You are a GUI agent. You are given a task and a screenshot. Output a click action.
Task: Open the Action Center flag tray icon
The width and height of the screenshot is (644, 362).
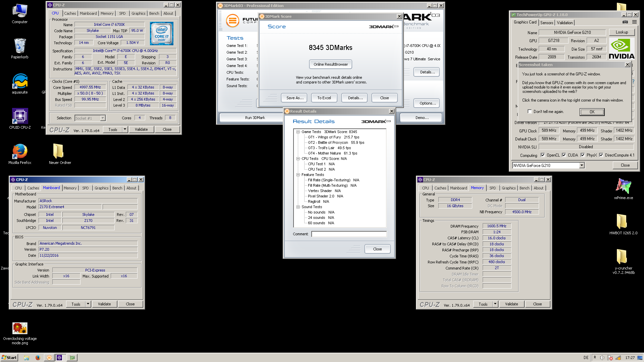click(610, 358)
